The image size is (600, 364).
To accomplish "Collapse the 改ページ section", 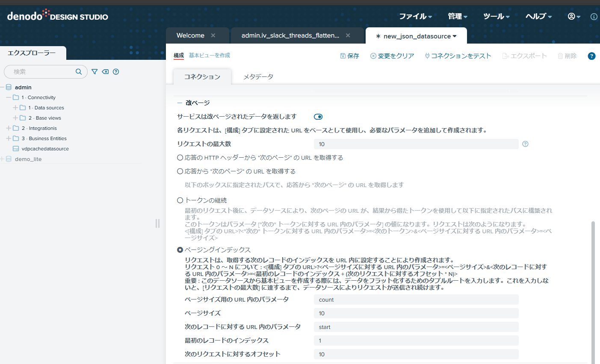I will (179, 103).
